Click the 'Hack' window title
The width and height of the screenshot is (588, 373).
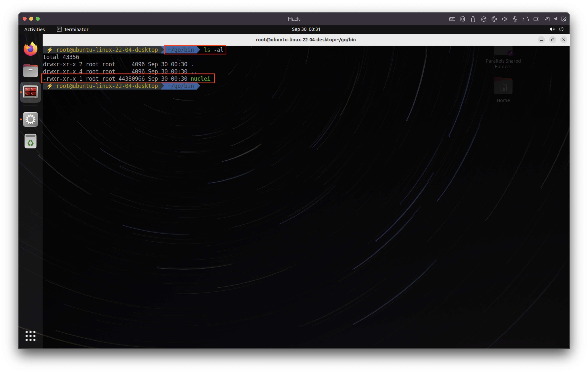tap(294, 19)
